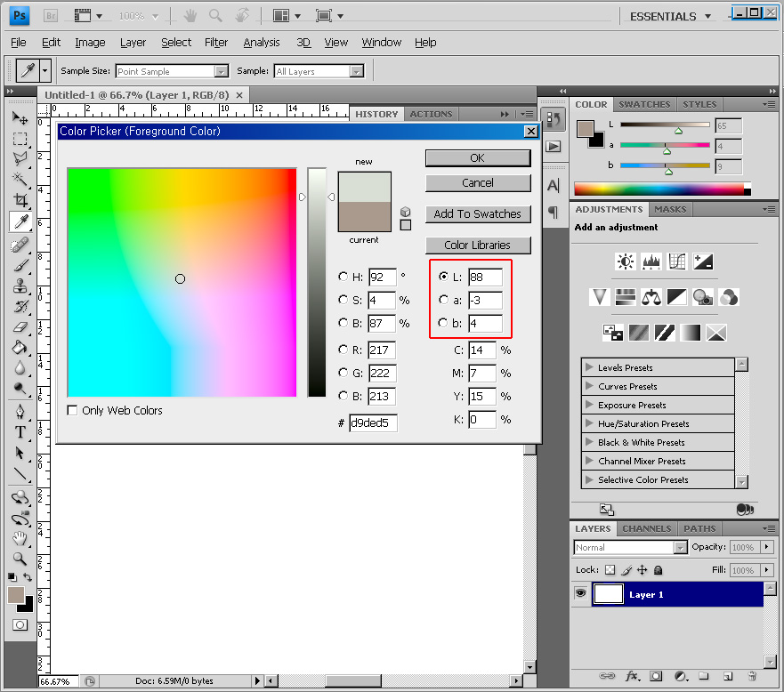Select the H hue radio button
The image size is (784, 692).
coord(344,277)
